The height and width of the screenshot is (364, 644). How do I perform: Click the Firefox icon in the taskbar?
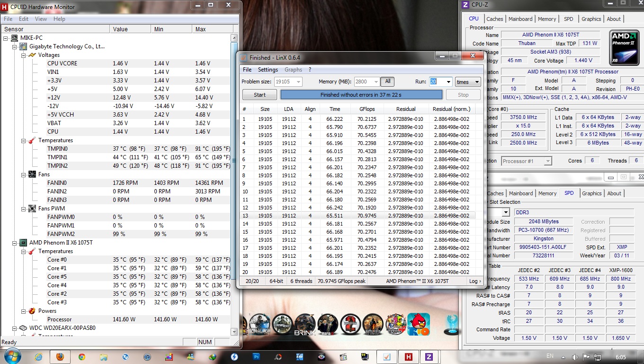point(60,357)
